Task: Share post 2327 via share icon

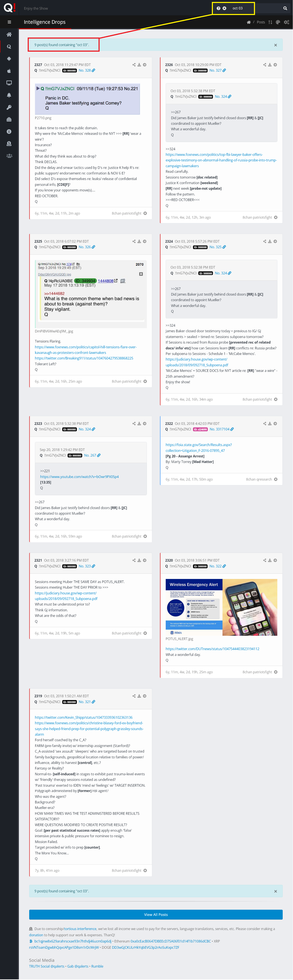Action: 134,65
